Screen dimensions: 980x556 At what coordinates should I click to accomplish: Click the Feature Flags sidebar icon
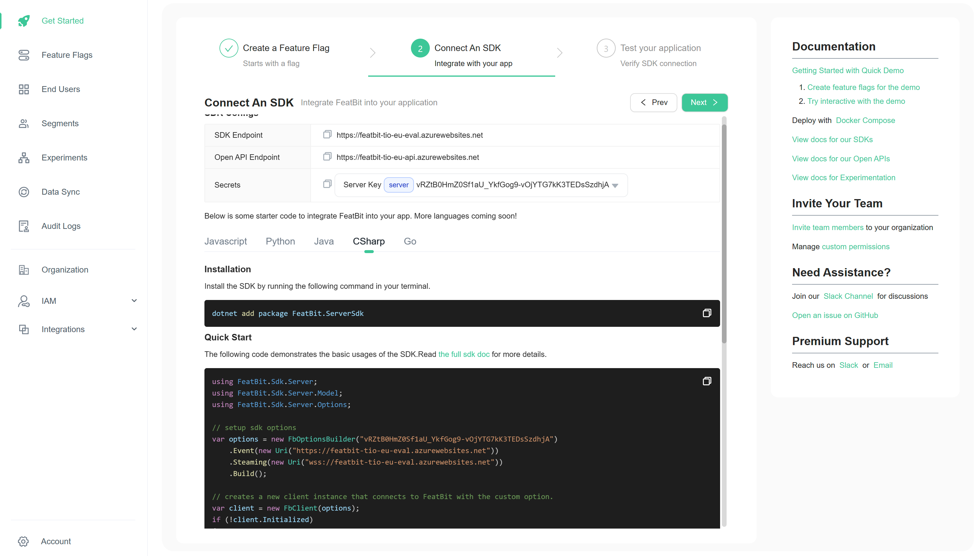tap(24, 55)
